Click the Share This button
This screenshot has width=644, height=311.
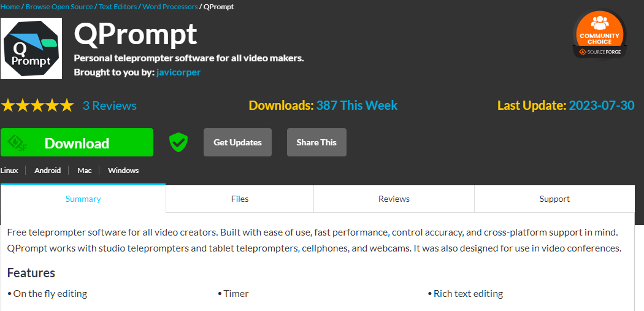pyautogui.click(x=316, y=142)
